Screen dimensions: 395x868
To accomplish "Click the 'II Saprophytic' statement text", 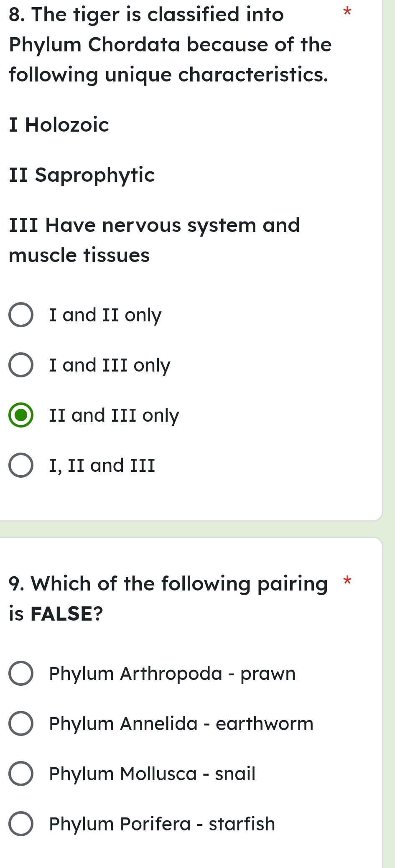I will coord(82,175).
